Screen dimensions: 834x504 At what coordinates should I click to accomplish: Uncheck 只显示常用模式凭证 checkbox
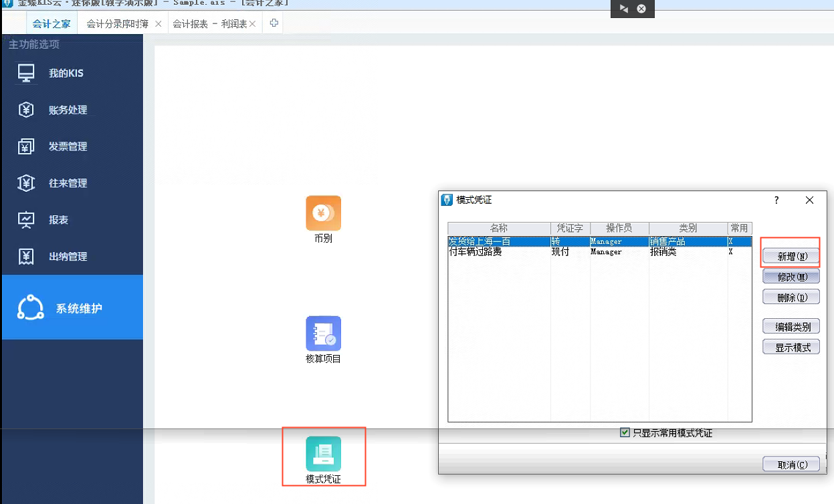pyautogui.click(x=625, y=433)
